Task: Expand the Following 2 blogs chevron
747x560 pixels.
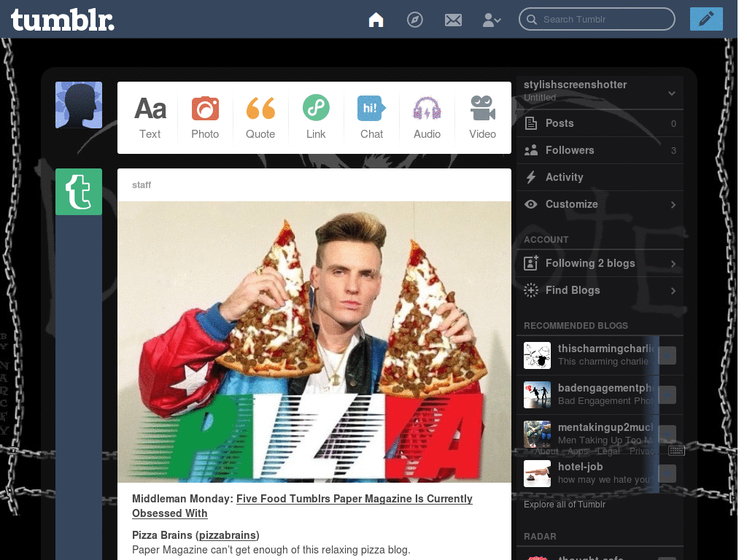Action: click(673, 264)
